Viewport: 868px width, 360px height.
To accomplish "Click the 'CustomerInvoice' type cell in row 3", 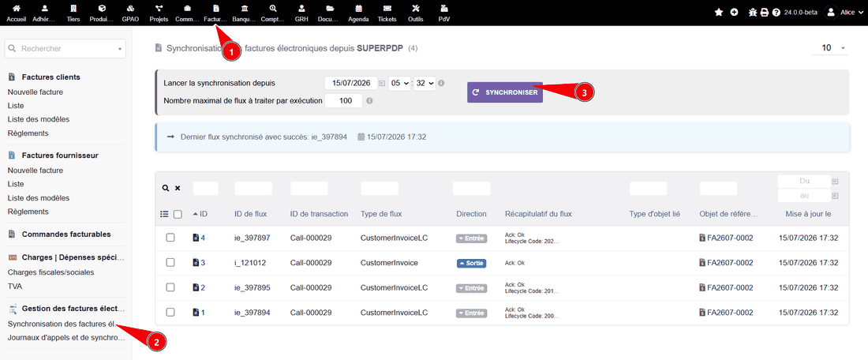I will (x=389, y=263).
